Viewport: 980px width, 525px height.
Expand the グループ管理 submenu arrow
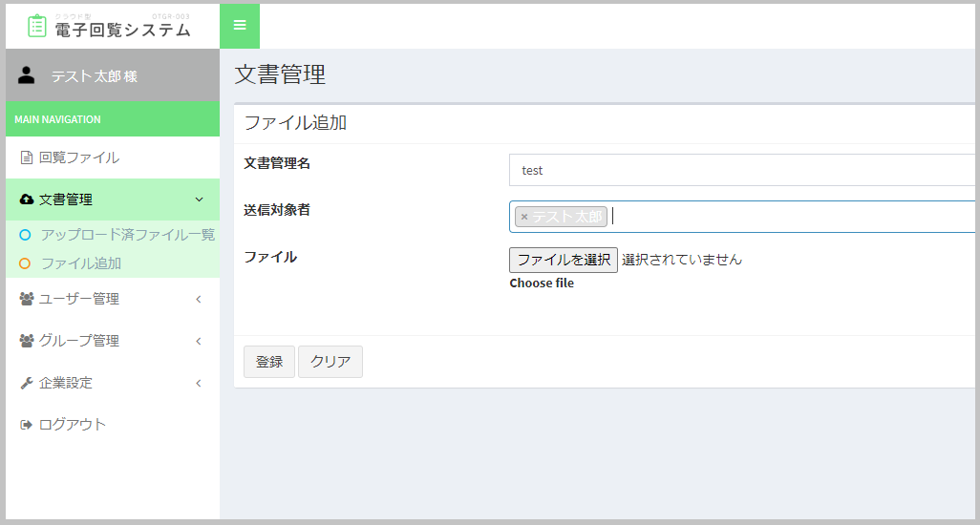point(199,341)
